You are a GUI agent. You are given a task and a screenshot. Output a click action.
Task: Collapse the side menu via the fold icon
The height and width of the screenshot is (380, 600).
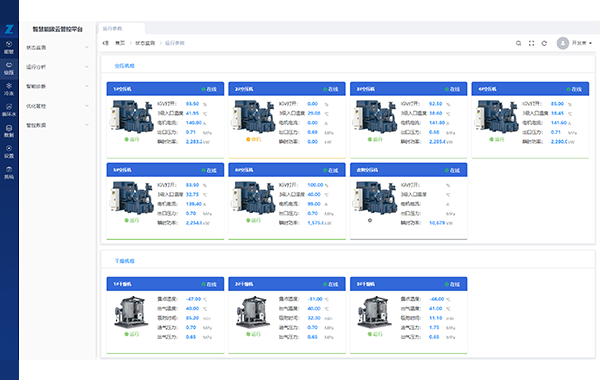coord(106,43)
